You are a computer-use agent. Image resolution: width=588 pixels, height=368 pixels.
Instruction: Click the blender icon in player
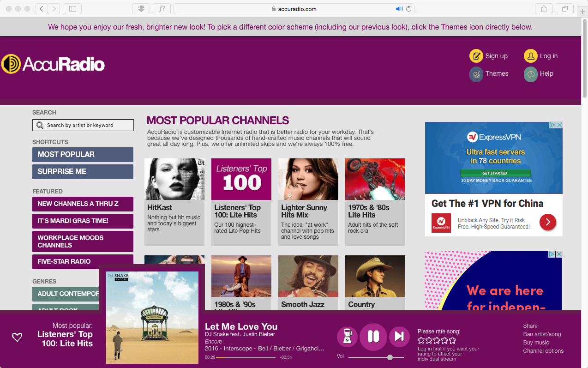point(347,337)
